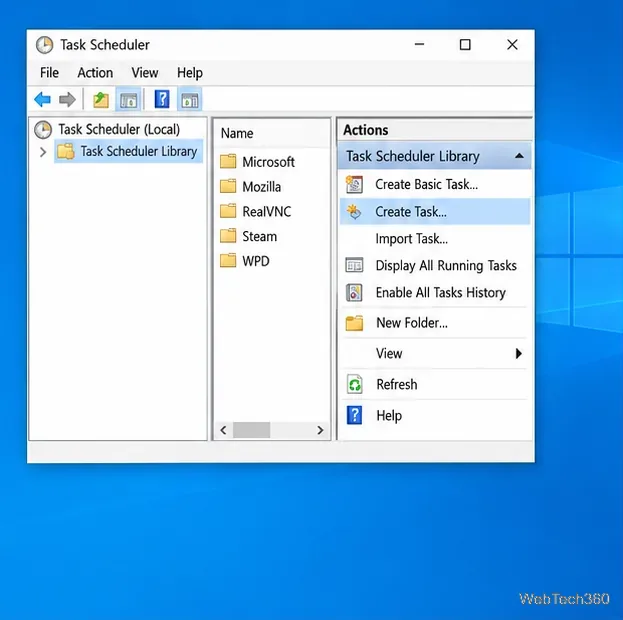Click the Up One Level folder icon
This screenshot has width=623, height=620.
[x=101, y=100]
